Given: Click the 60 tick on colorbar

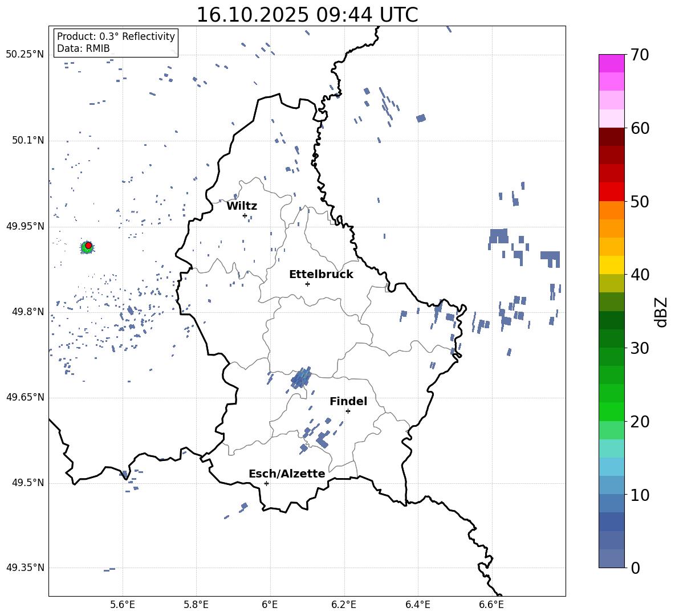Looking at the screenshot, I should click(x=640, y=128).
